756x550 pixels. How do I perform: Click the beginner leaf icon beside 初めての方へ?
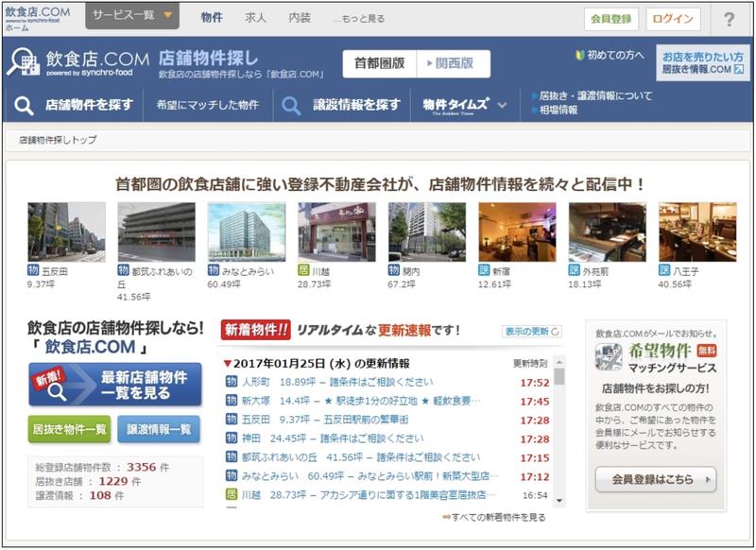pyautogui.click(x=580, y=56)
